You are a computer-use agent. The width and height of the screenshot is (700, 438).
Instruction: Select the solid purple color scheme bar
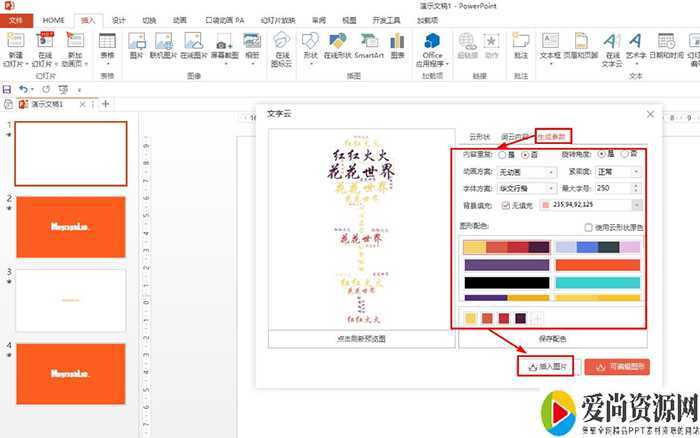pos(507,265)
